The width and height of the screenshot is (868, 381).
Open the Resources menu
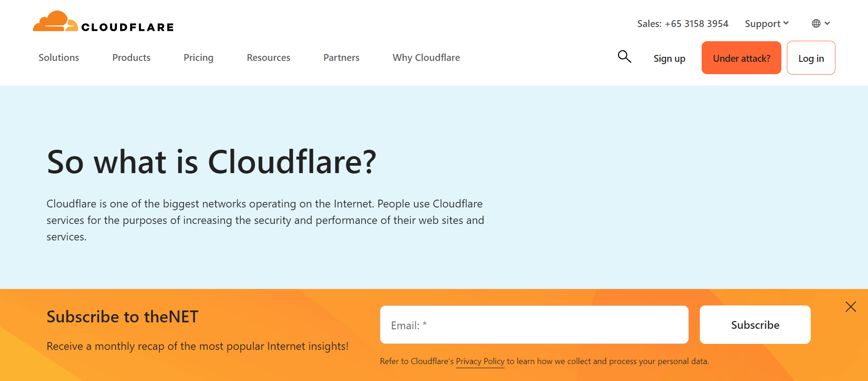click(269, 58)
